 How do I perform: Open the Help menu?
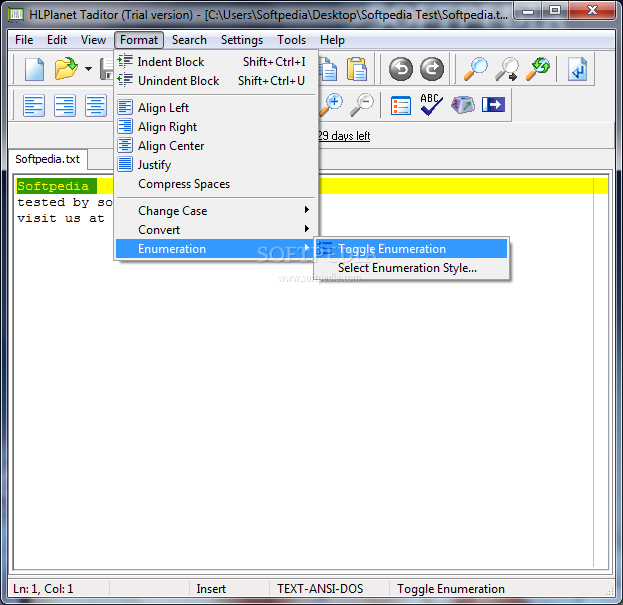point(332,40)
